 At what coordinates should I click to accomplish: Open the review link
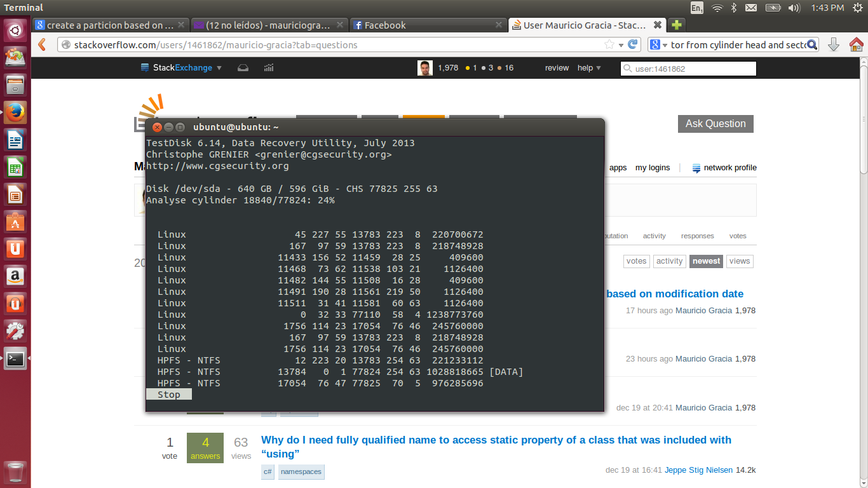click(x=557, y=68)
